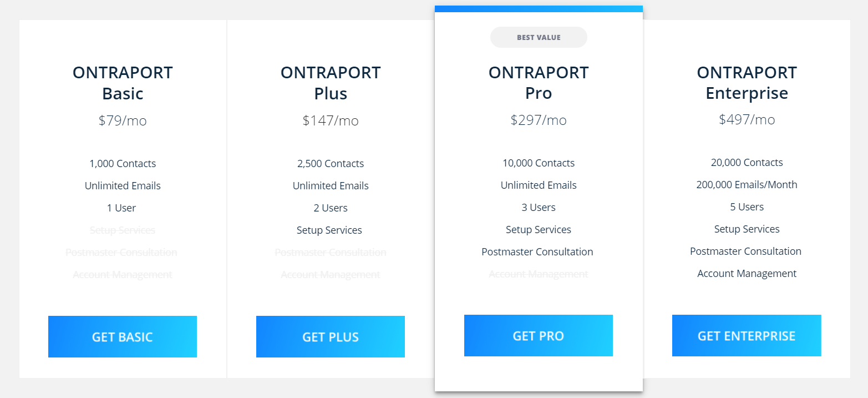Click the BEST VALUE badge
Viewport: 868px width, 398px height.
click(x=539, y=37)
